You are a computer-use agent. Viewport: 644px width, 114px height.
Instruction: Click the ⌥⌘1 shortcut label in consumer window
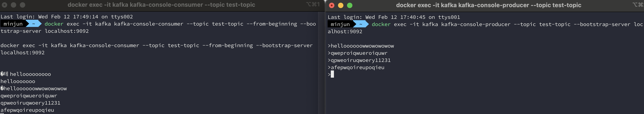click(x=313, y=4)
